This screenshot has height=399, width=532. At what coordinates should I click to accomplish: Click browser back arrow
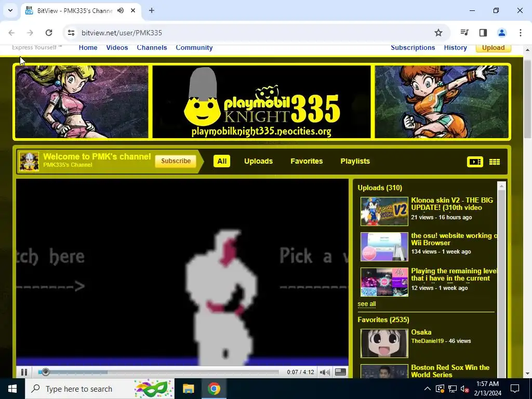pos(11,33)
